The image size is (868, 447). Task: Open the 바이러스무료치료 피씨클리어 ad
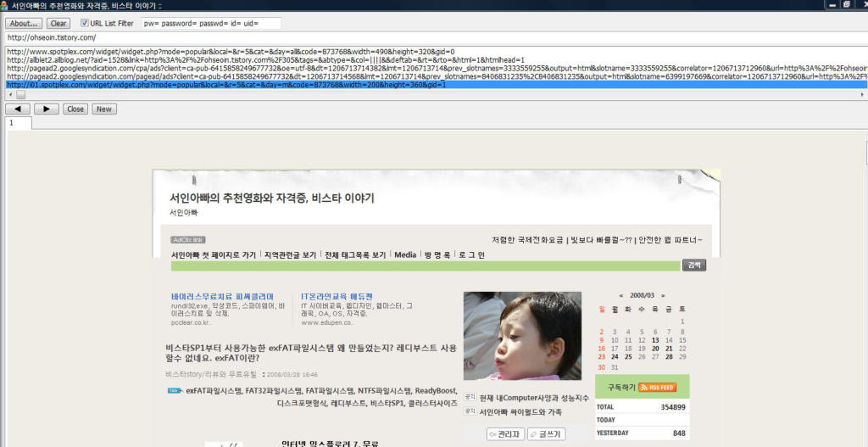click(x=223, y=296)
